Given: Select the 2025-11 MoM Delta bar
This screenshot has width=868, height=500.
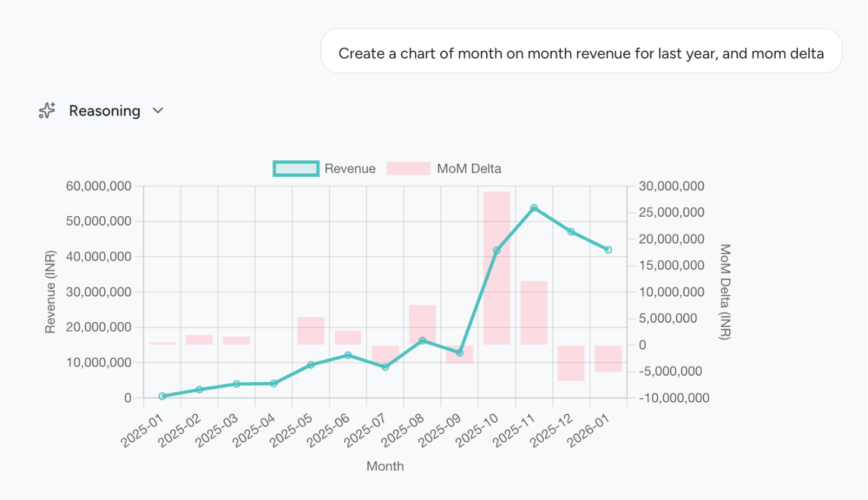Looking at the screenshot, I should [534, 312].
